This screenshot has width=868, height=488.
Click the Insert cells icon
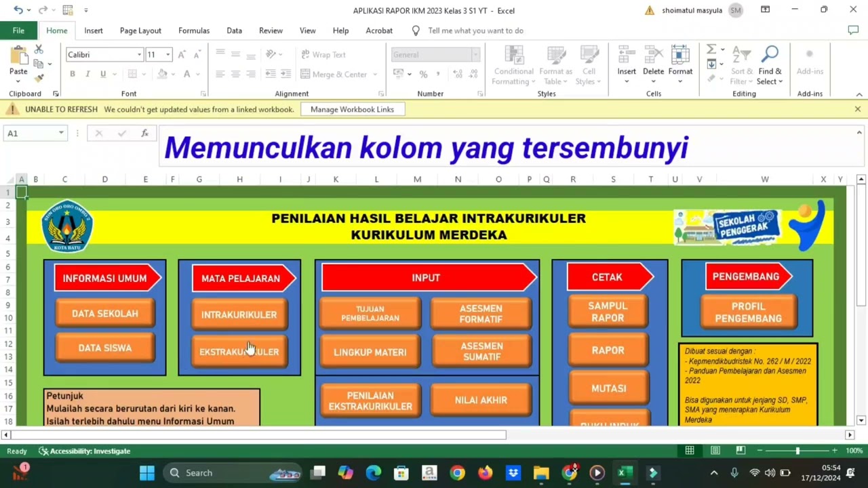[x=627, y=56]
